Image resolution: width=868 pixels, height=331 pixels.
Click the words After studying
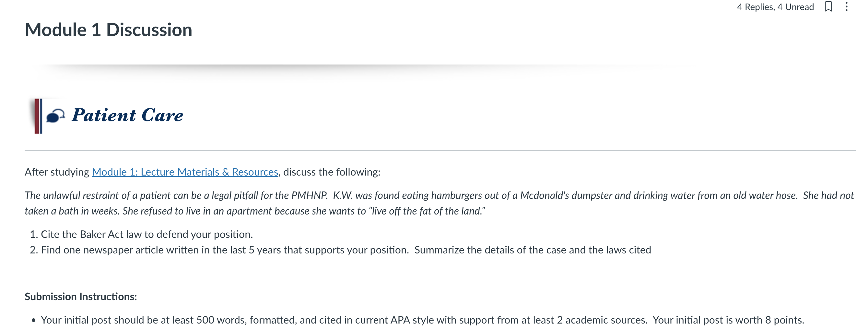57,172
